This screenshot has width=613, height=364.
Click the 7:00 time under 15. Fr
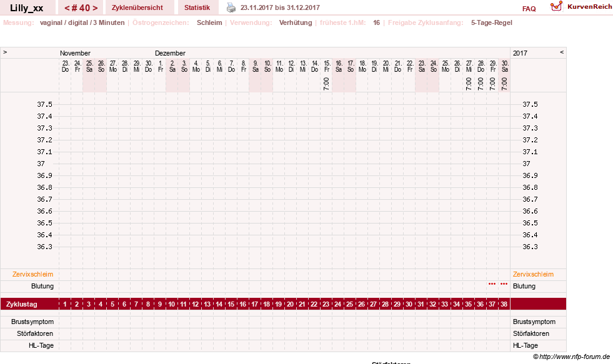point(326,84)
